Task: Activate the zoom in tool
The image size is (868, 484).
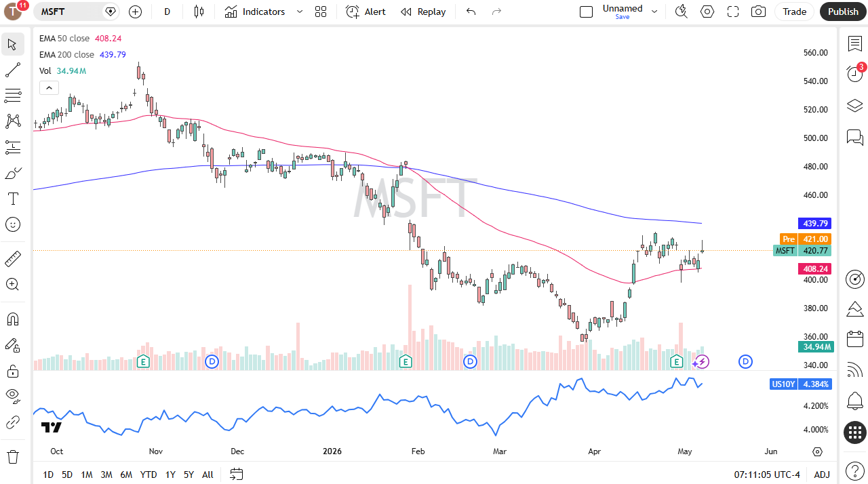Action: click(12, 284)
